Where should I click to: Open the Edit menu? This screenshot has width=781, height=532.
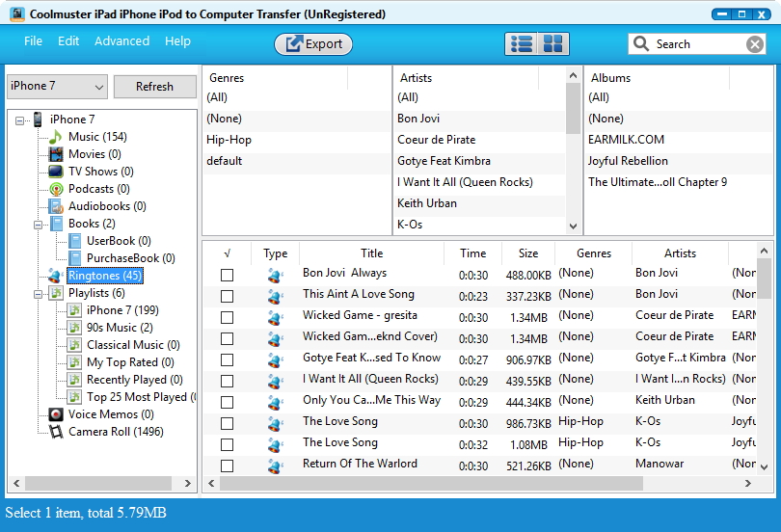68,41
